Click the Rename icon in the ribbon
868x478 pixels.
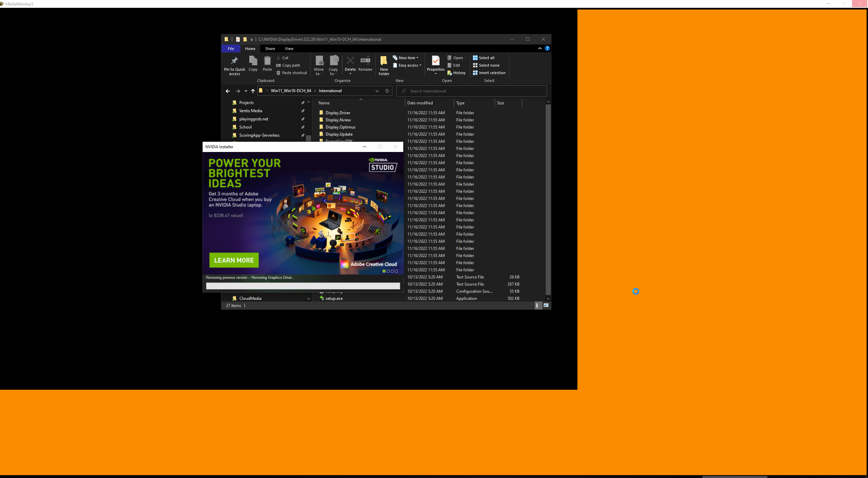[365, 61]
